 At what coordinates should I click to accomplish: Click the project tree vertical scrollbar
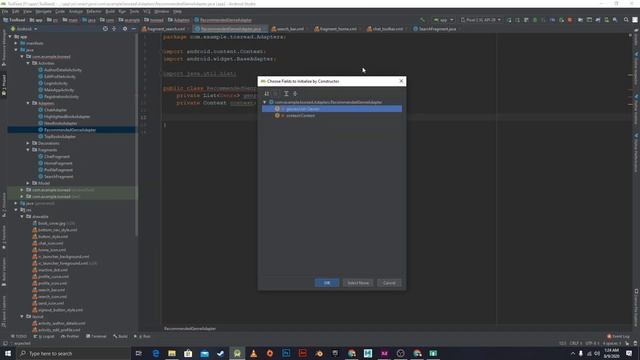pos(136,135)
